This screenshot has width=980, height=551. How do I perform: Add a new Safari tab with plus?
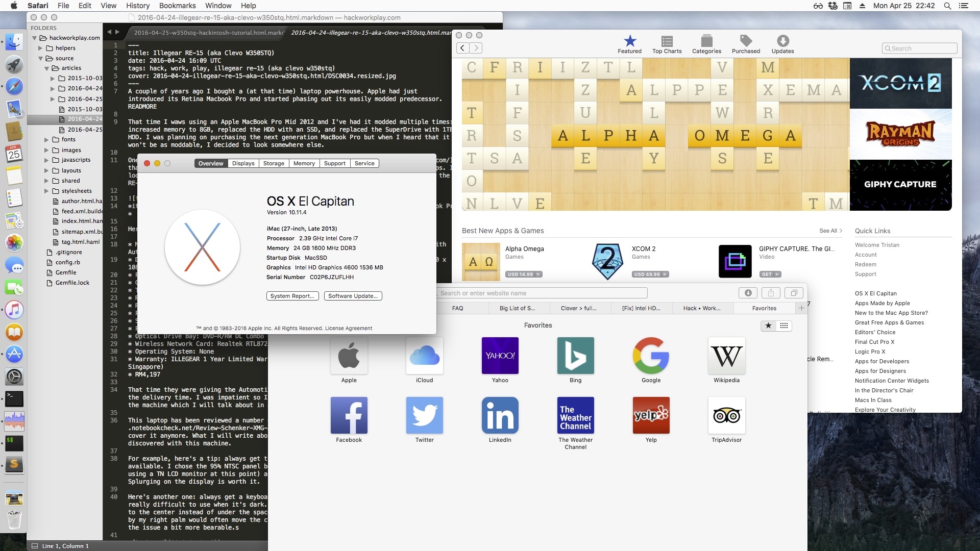tap(801, 308)
